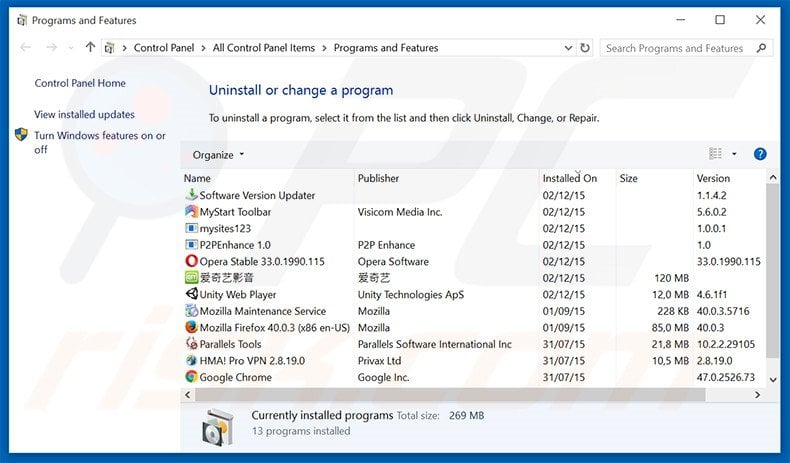
Task: Click the Parallels Software International Inc cell
Action: pyautogui.click(x=435, y=344)
